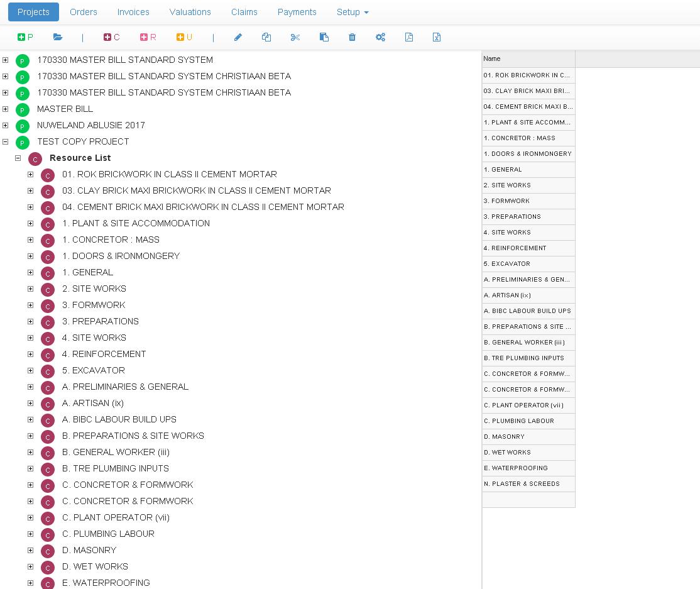
Task: Click the C icon beside 3. FORMWORK
Action: pos(47,306)
